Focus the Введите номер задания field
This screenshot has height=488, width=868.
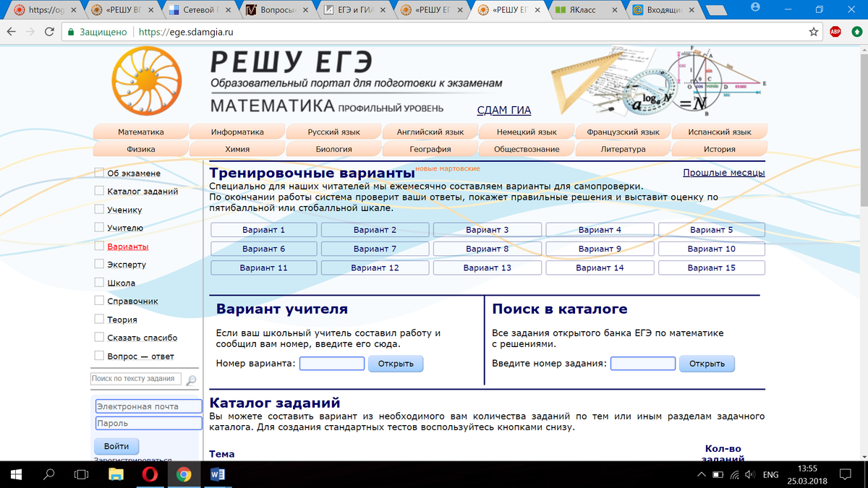tap(643, 363)
